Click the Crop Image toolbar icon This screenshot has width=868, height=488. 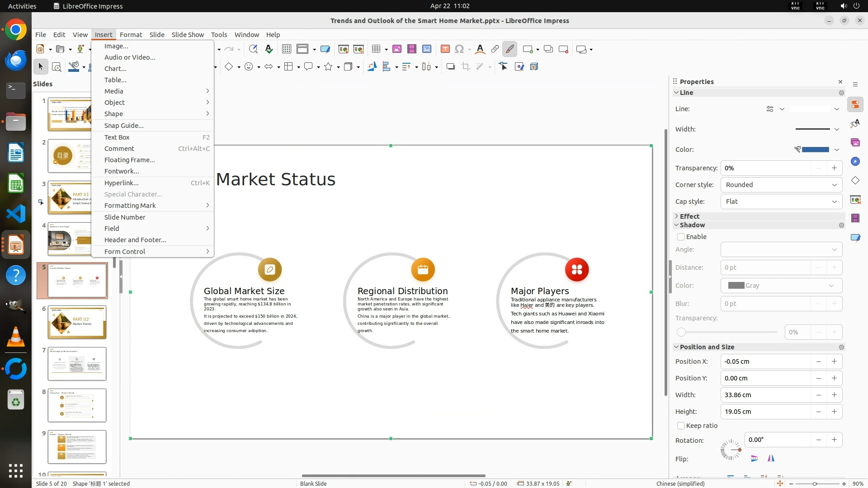click(465, 67)
